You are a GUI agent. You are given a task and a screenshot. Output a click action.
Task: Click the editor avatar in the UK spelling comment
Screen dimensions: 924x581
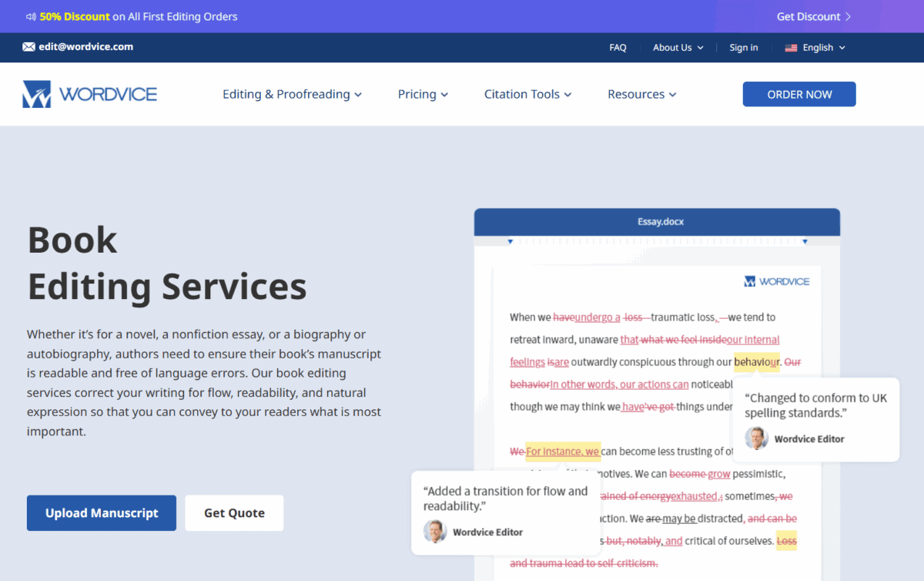756,438
